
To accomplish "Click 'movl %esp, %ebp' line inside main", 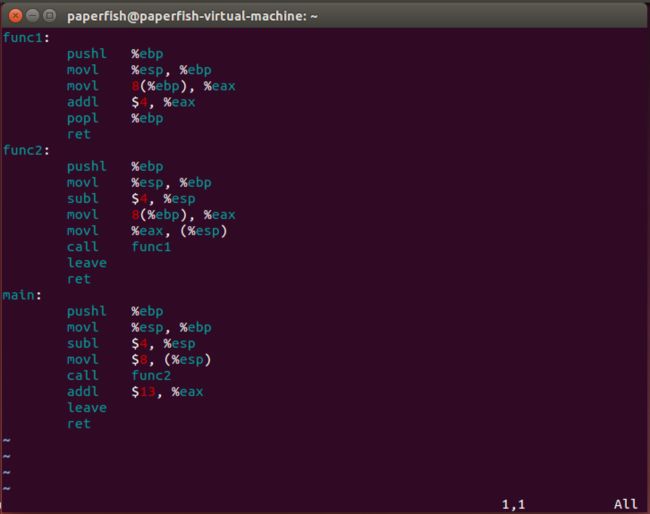I will click(x=139, y=327).
